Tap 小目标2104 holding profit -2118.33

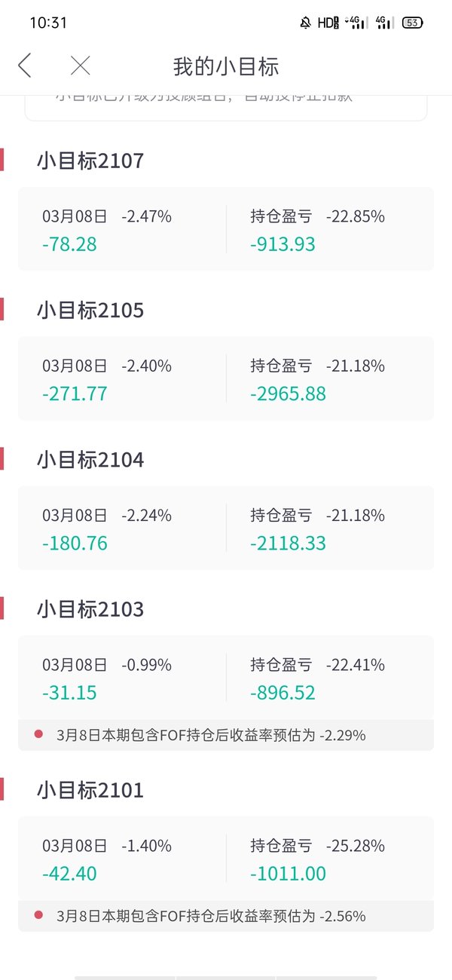point(289,543)
